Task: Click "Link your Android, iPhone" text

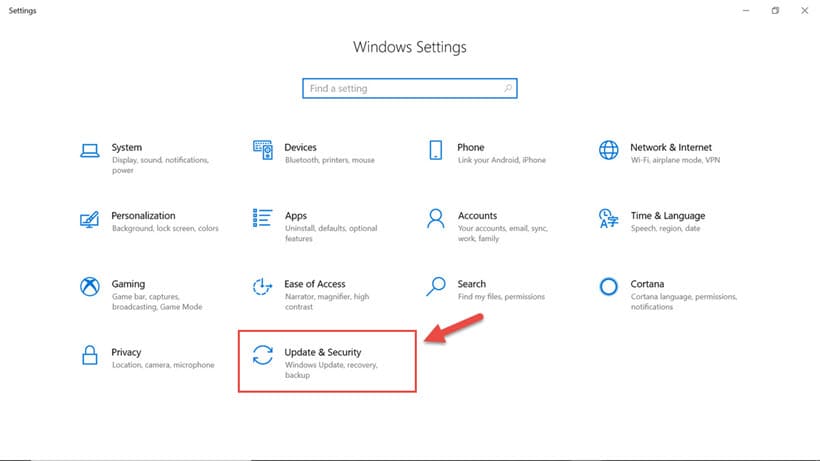Action: (502, 160)
